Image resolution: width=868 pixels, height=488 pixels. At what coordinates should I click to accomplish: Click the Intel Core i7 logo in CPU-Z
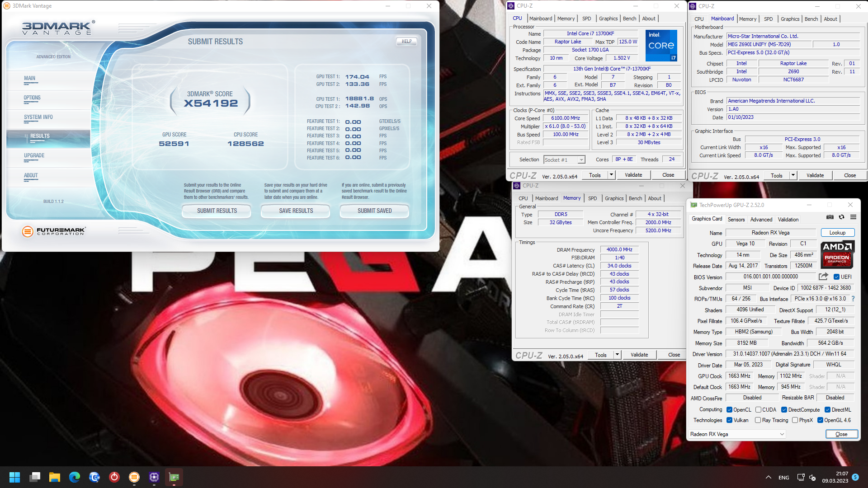click(661, 45)
